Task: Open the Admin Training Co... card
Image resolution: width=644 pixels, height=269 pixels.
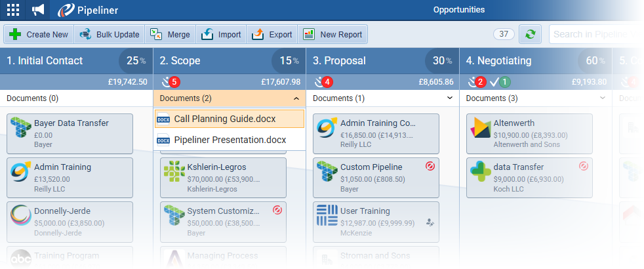Action: coord(376,133)
